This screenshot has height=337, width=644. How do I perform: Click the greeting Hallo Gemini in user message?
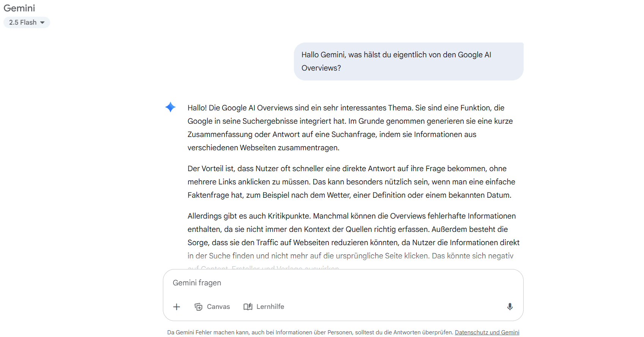323,55
